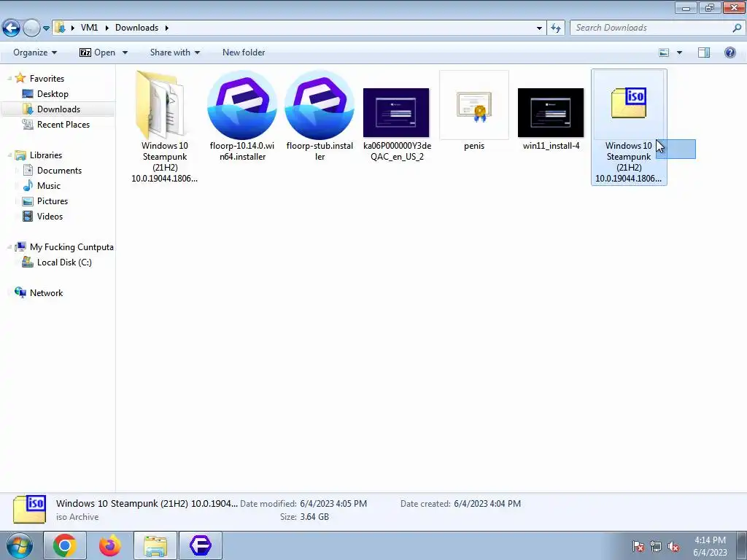Click the Libraries folder icon

pyautogui.click(x=20, y=155)
